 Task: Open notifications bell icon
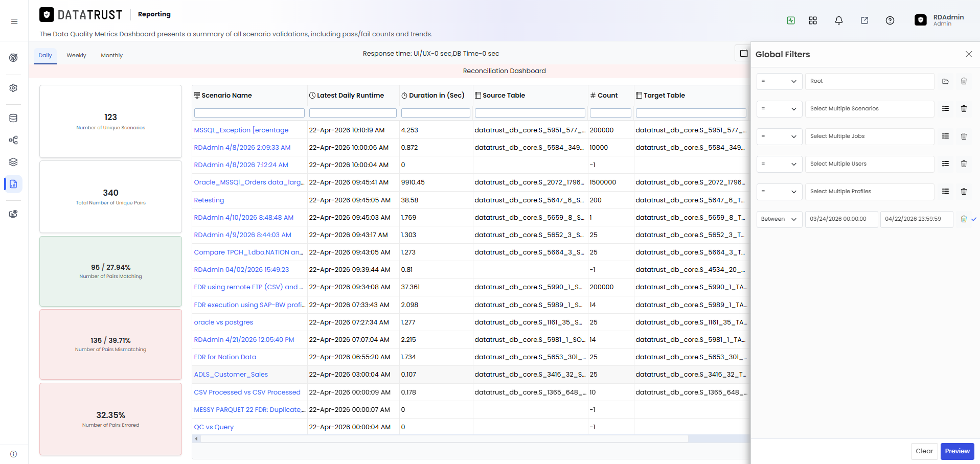[839, 20]
